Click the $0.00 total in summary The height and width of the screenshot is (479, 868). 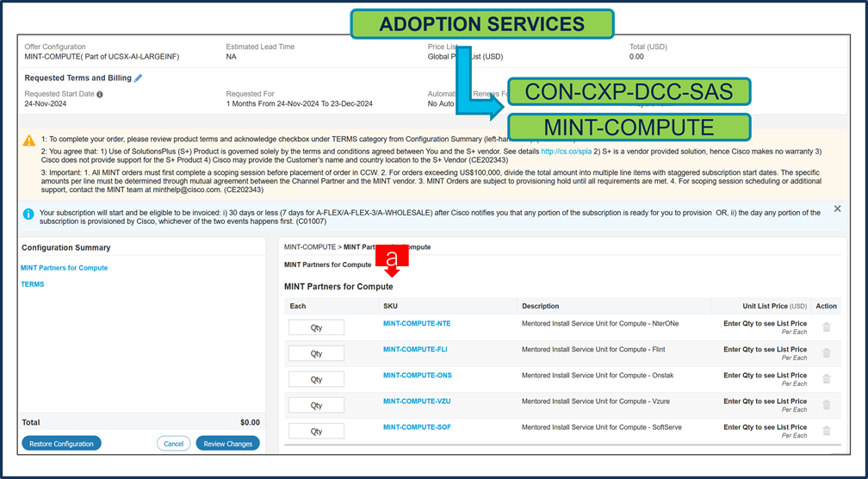coord(250,422)
